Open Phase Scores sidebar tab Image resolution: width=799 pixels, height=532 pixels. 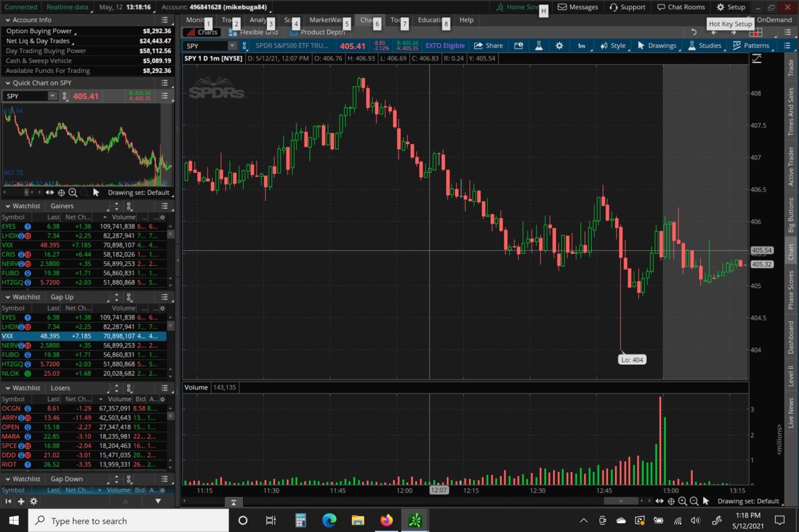click(x=791, y=289)
